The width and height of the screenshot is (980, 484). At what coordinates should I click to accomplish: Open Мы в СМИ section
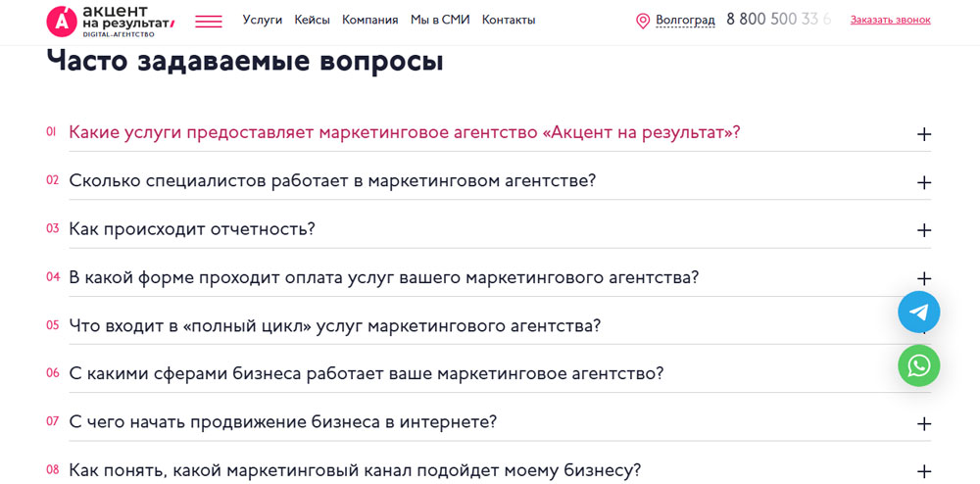point(440,20)
